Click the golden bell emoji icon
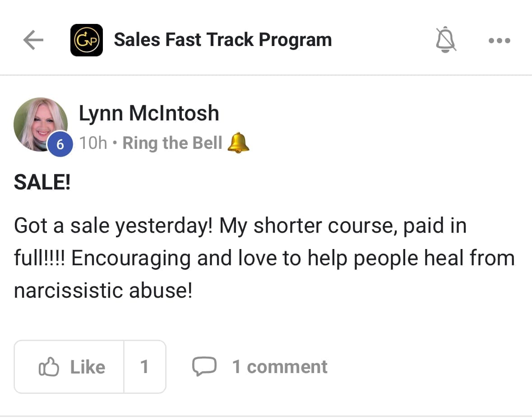 pyautogui.click(x=238, y=143)
